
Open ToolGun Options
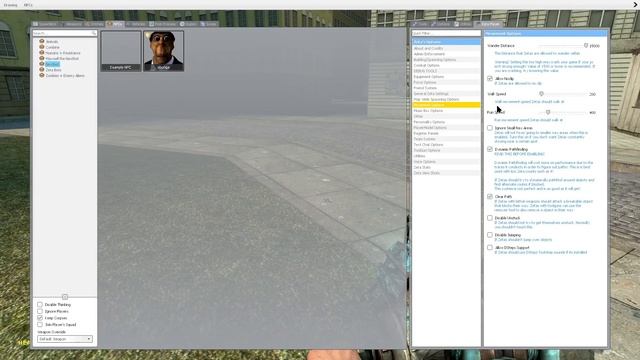point(446,150)
